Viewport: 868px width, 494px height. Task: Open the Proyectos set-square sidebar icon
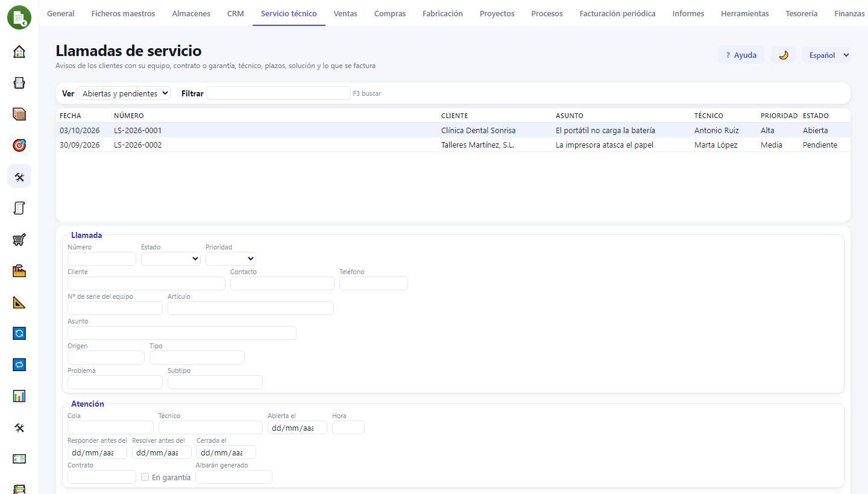click(x=19, y=302)
